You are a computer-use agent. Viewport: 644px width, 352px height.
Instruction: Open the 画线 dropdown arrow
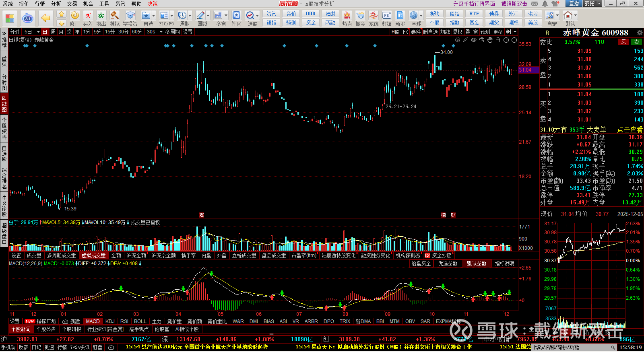click(208, 16)
